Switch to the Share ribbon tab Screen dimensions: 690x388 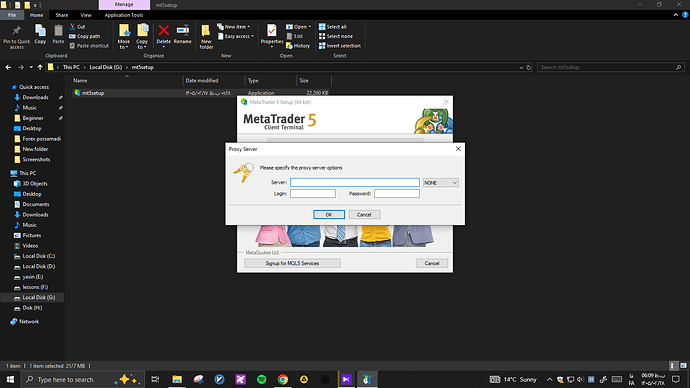tap(62, 15)
